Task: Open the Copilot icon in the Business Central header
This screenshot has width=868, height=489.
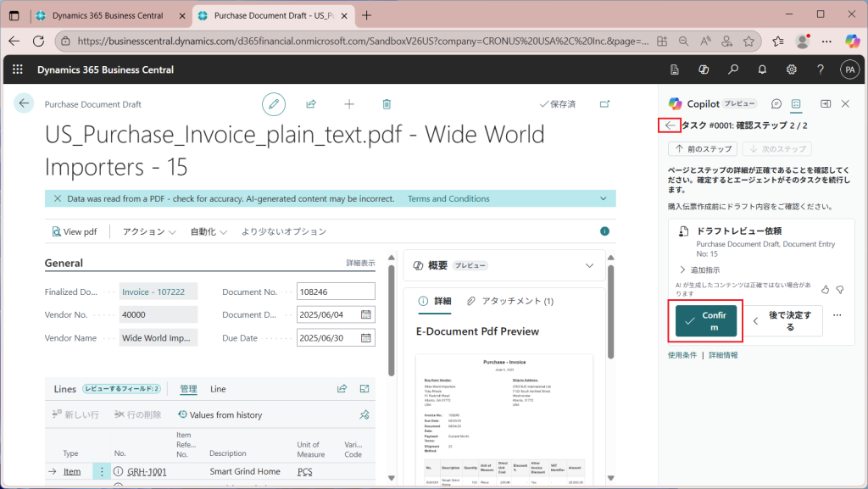Action: click(x=704, y=69)
